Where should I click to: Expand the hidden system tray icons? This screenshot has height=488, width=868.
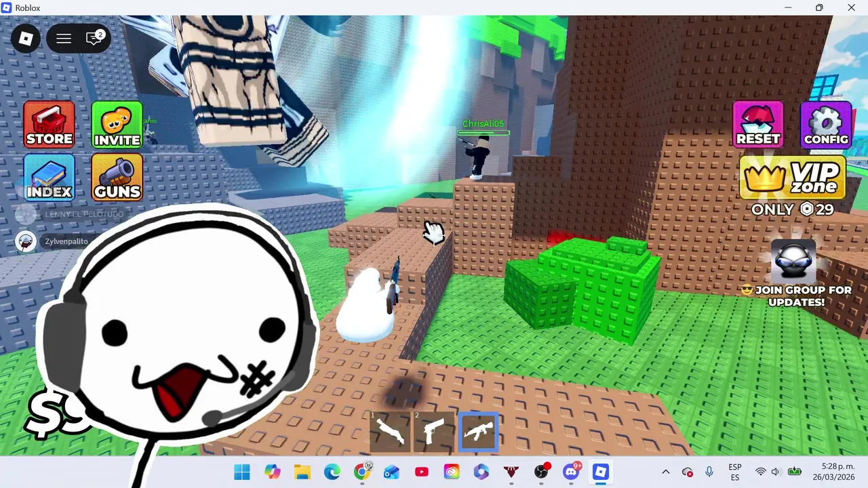tap(665, 472)
